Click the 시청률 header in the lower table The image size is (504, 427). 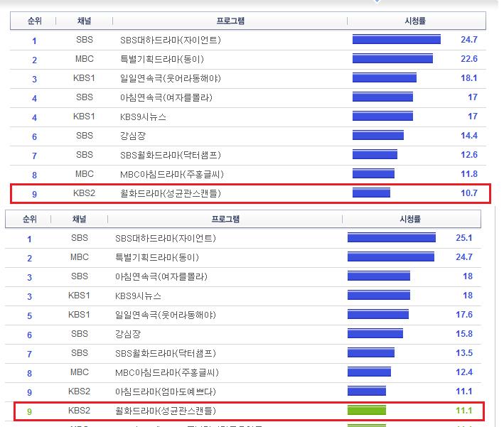click(x=410, y=219)
